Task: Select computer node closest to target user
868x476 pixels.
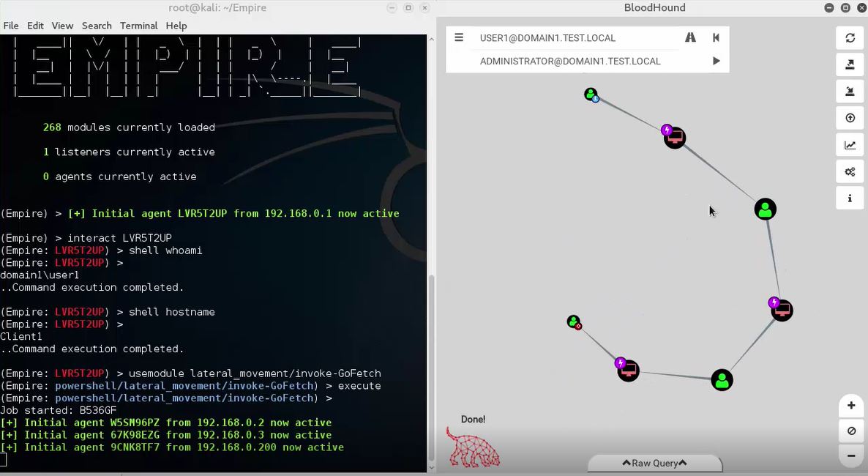Action: pyautogui.click(x=628, y=370)
